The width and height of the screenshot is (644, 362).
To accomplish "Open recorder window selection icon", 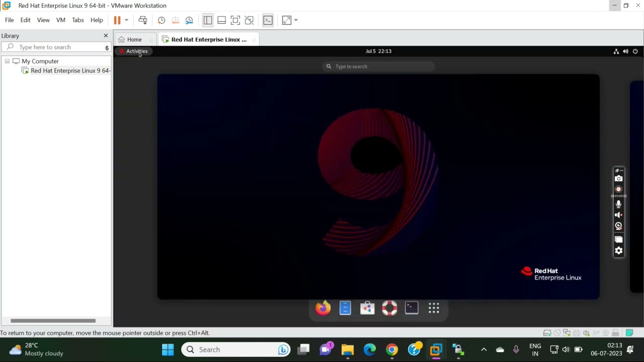I will click(x=619, y=240).
